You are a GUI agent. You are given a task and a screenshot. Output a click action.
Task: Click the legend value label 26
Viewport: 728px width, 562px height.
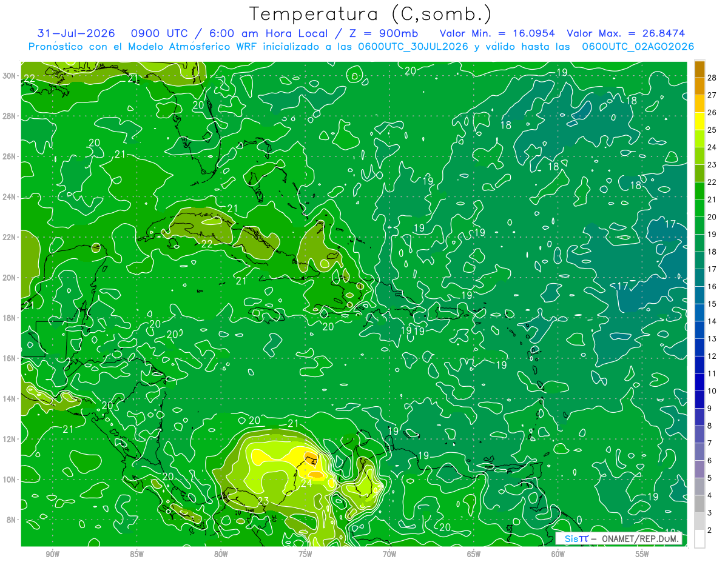point(712,113)
